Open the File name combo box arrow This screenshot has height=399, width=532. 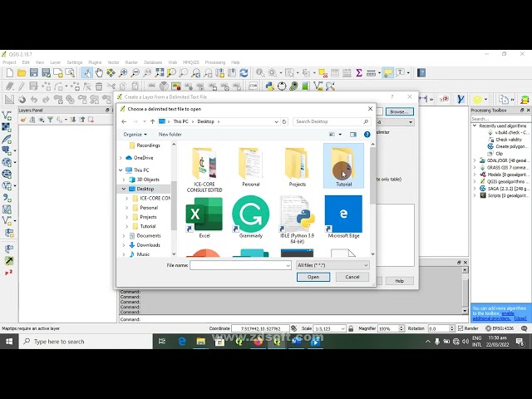coord(288,265)
